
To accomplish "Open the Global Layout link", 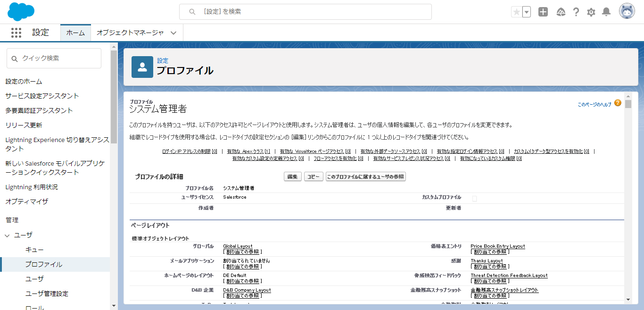I will pos(238,246).
